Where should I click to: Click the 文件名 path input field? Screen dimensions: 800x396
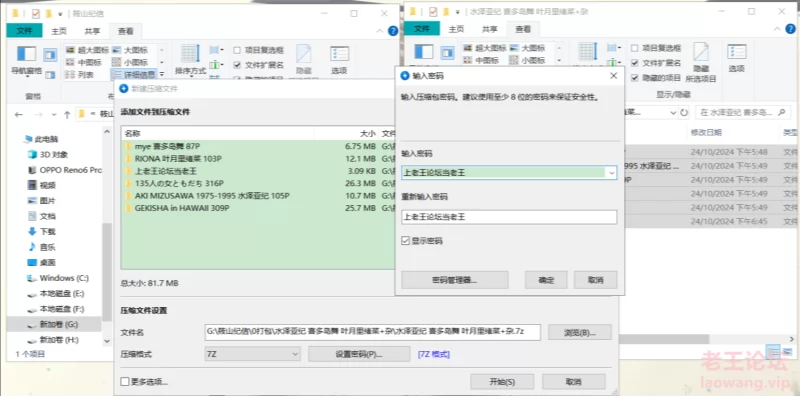[372, 332]
